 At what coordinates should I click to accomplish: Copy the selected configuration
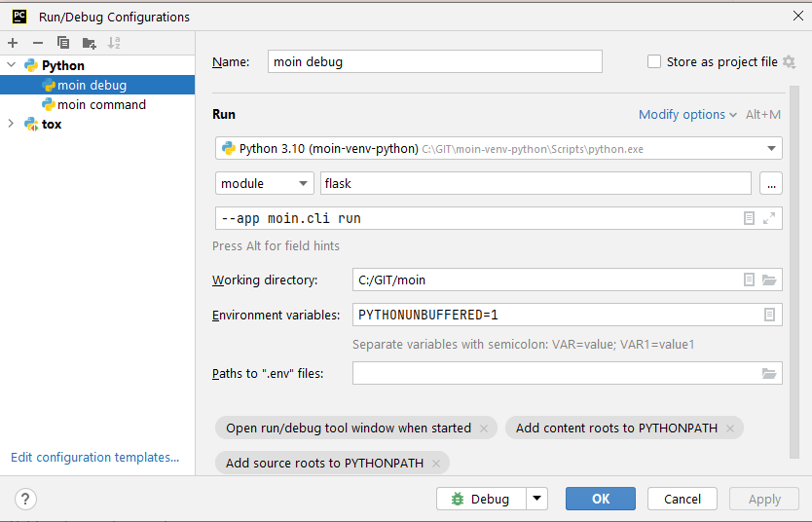63,43
